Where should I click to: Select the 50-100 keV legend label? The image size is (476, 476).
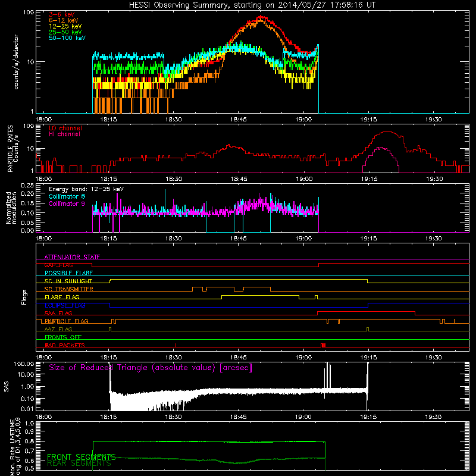pos(67,38)
